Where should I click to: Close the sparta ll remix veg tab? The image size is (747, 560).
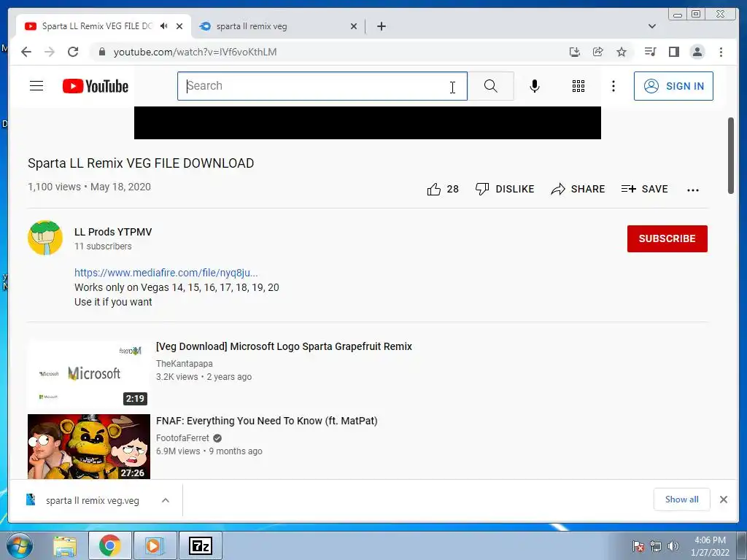(354, 26)
